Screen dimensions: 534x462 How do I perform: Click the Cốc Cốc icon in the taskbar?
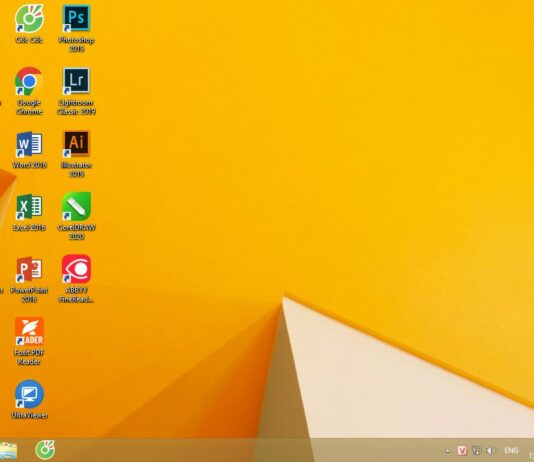(x=45, y=450)
